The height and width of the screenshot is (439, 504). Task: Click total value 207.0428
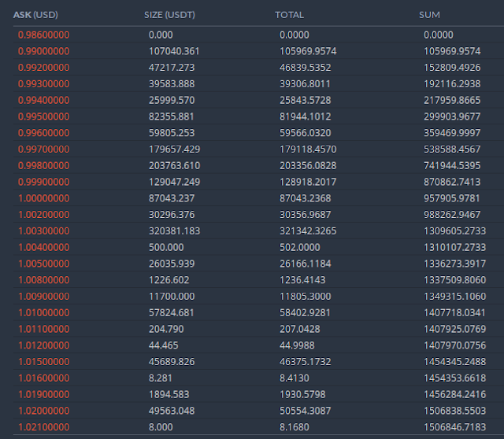click(x=299, y=329)
